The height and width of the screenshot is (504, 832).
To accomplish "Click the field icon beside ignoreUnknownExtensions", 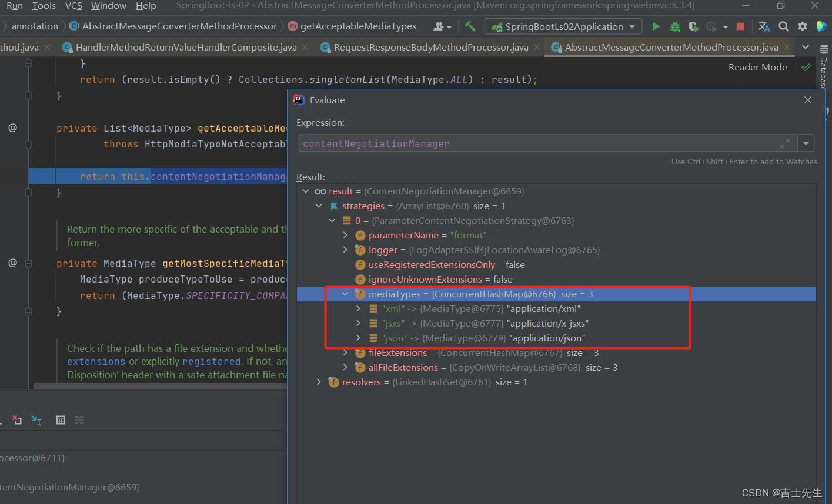I will [360, 280].
